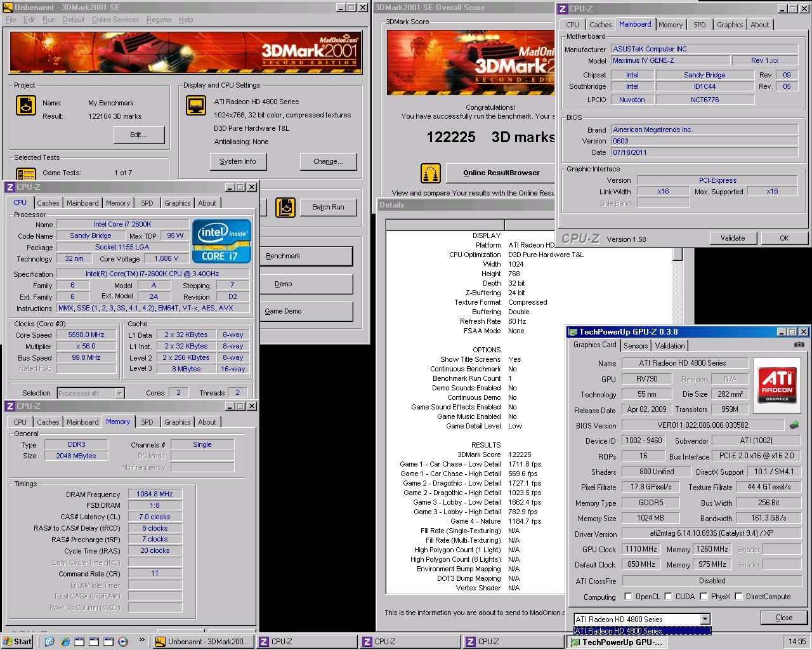This screenshot has height=650, width=812.
Task: Click the Edit... button under Project
Action: (x=139, y=135)
